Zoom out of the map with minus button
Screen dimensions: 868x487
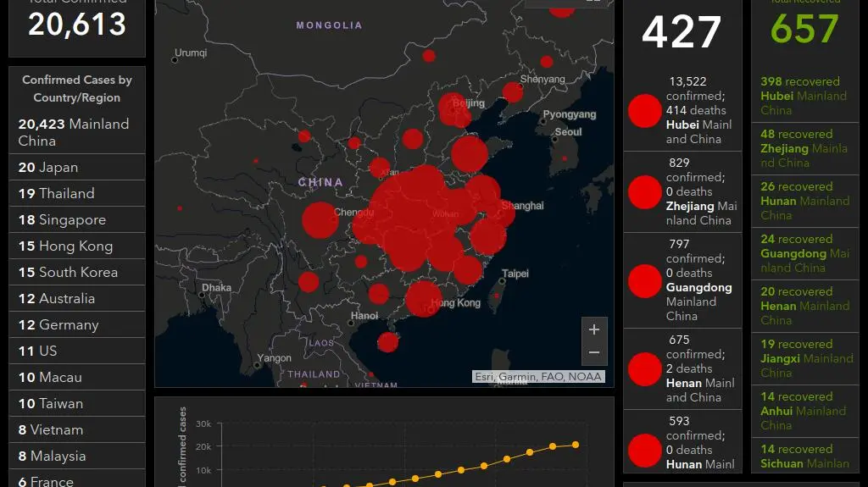pyautogui.click(x=593, y=352)
